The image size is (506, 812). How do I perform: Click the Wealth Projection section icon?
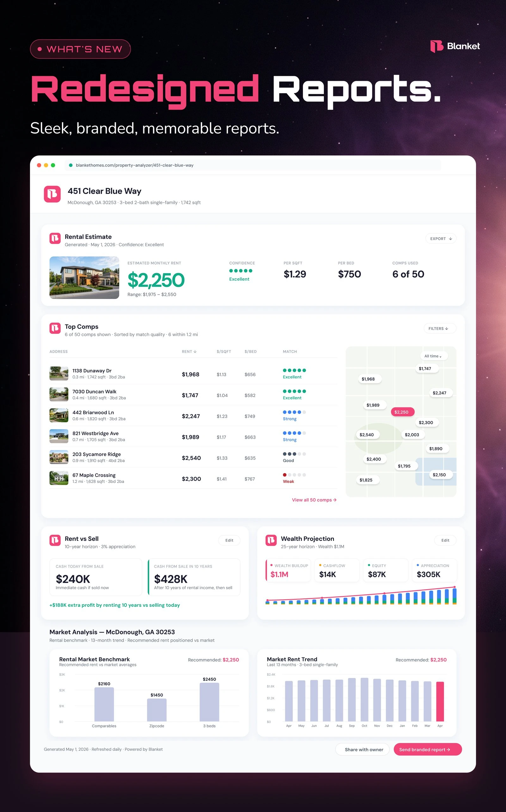[271, 540]
